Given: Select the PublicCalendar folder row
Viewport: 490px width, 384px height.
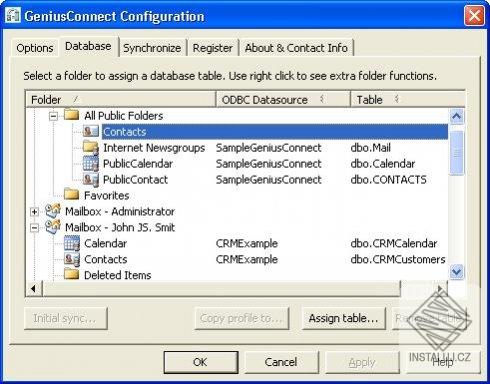Looking at the screenshot, I should pyautogui.click(x=138, y=163).
